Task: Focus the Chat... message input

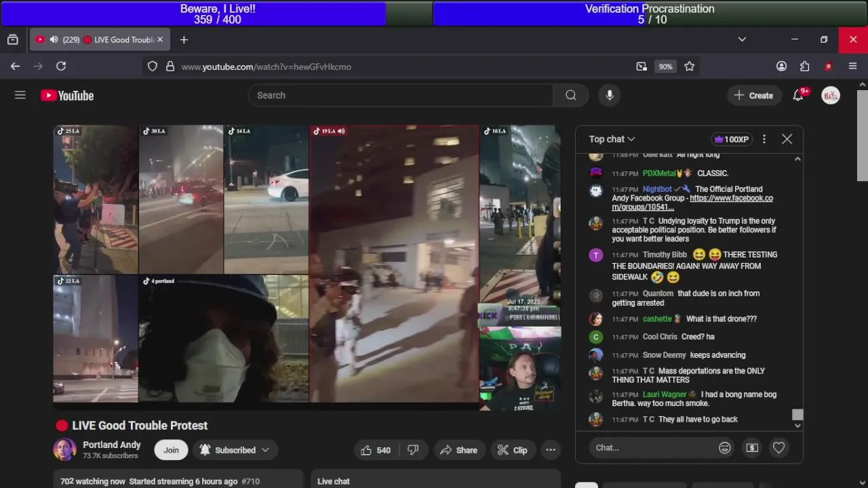Action: point(654,447)
